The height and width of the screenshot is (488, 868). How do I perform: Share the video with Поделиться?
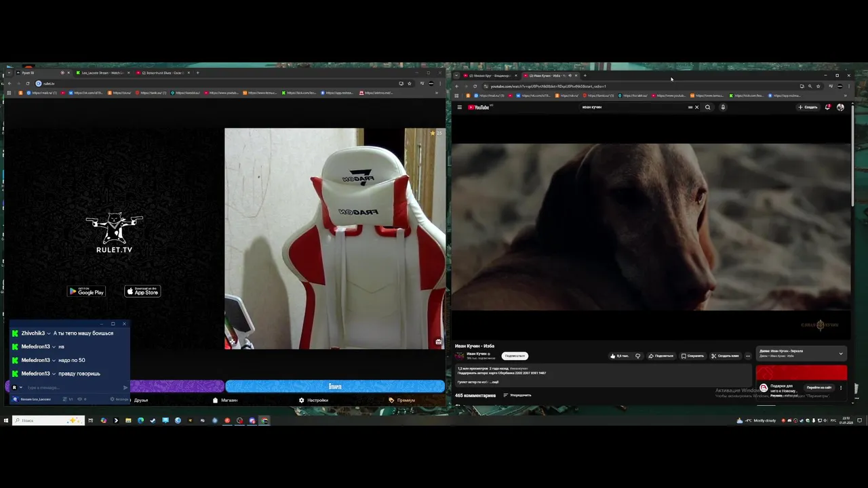click(x=661, y=356)
